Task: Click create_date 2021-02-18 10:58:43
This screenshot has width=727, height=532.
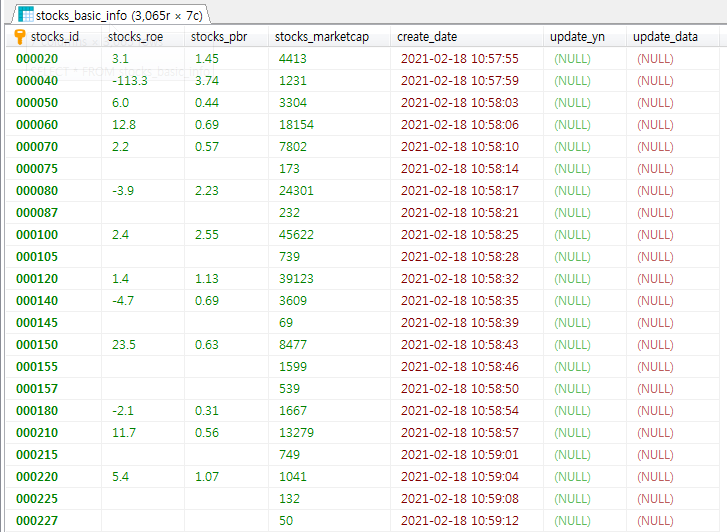Action: [x=459, y=345]
